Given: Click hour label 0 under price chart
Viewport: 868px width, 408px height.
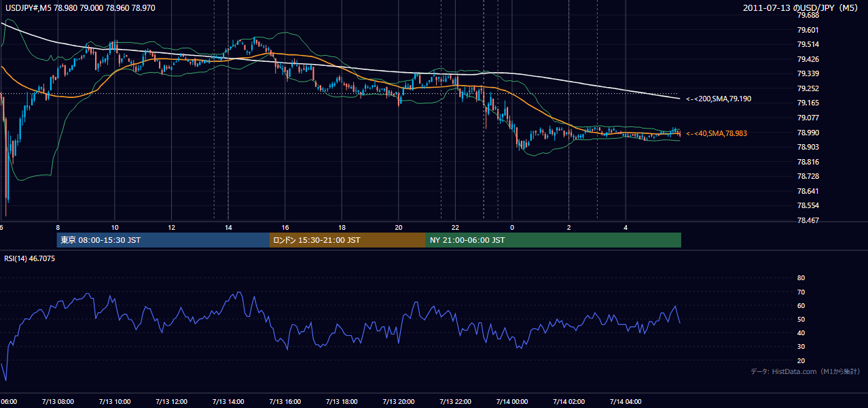Looking at the screenshot, I should pos(512,228).
